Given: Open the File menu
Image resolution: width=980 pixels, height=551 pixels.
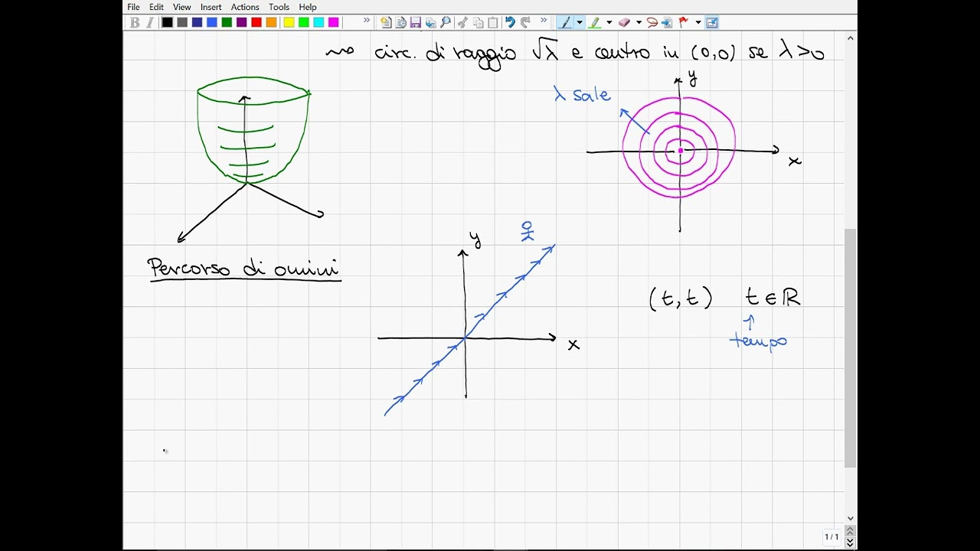Looking at the screenshot, I should (x=133, y=7).
